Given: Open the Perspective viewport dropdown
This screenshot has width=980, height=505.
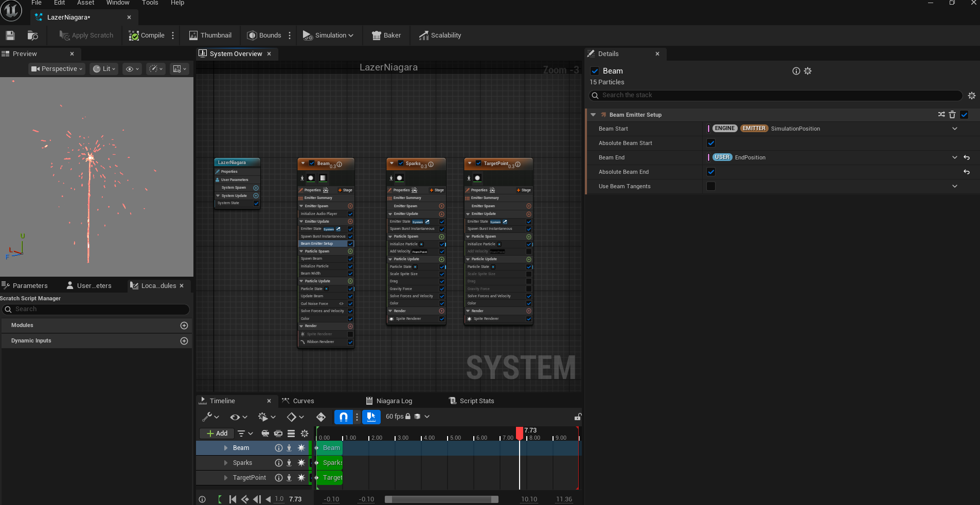Looking at the screenshot, I should coord(57,69).
